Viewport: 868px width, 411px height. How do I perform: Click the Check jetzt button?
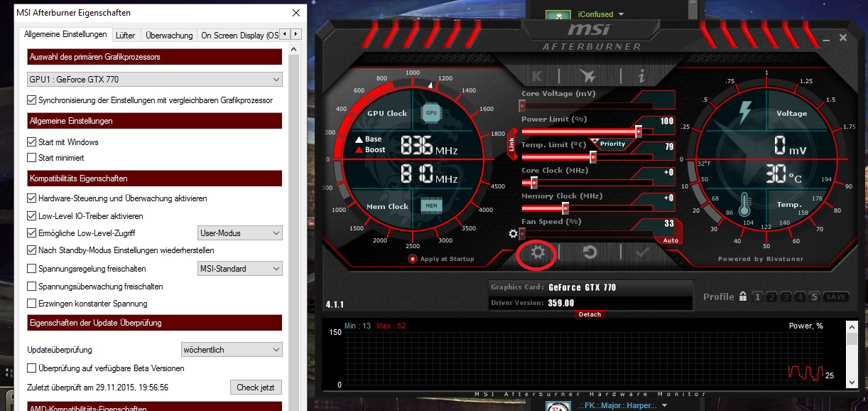(x=256, y=388)
